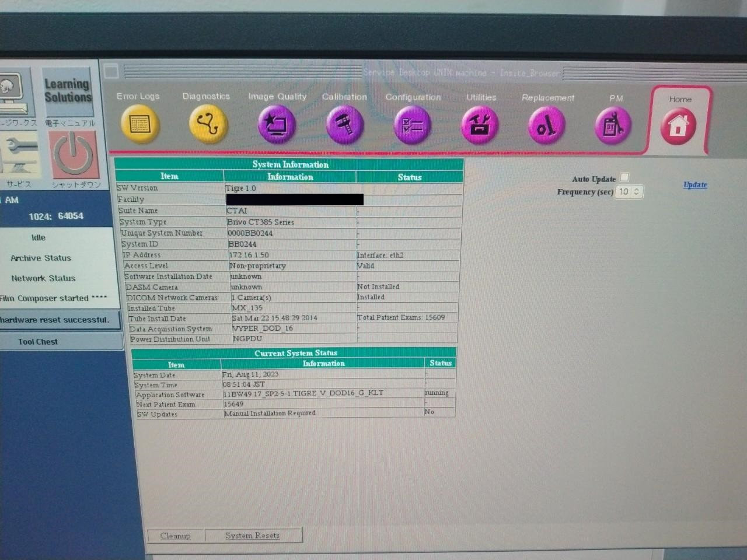Click the red shutdown power icon
Image resolution: width=747 pixels, height=560 pixels.
tap(74, 155)
